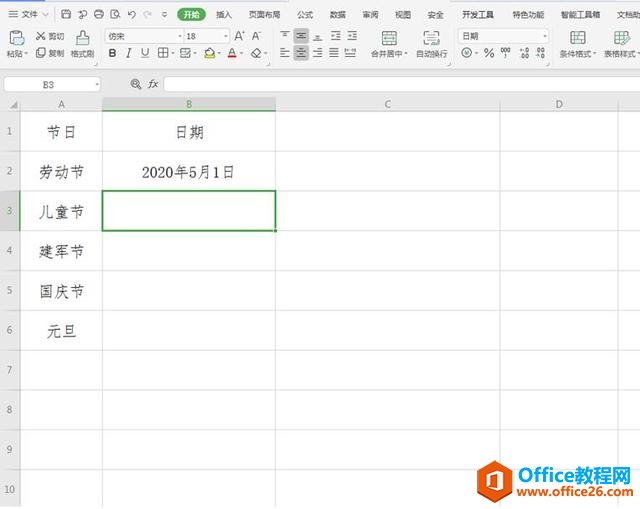Toggle horizontal center alignment

(301, 53)
